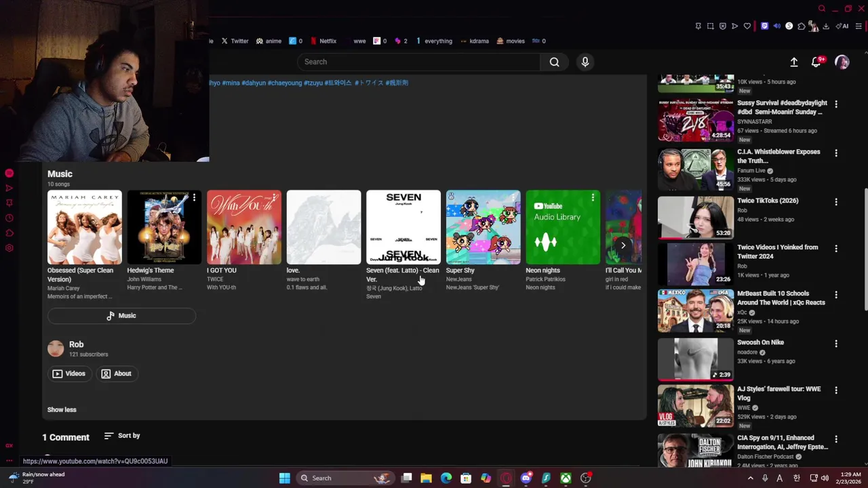Viewport: 868px width, 488px height.
Task: Open I GOT YOU by TWICE thumbnail
Action: pyautogui.click(x=244, y=227)
